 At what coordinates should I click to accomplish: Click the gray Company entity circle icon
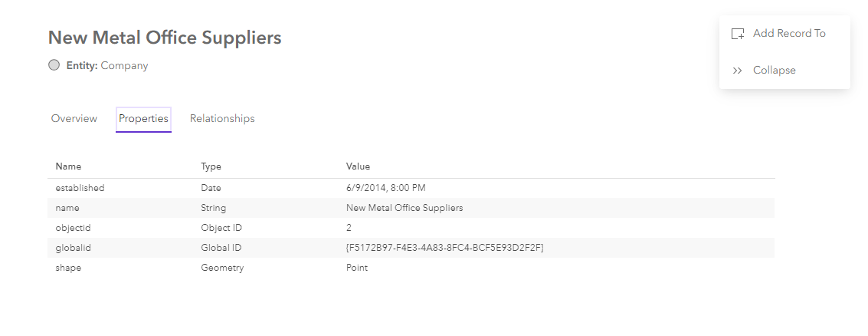(54, 66)
